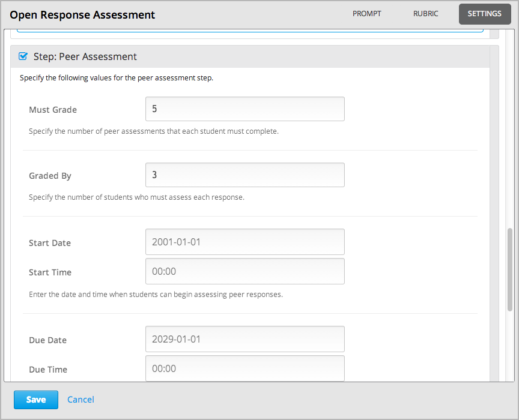Click the 'Start Date' label
The image size is (519, 420).
click(x=50, y=243)
